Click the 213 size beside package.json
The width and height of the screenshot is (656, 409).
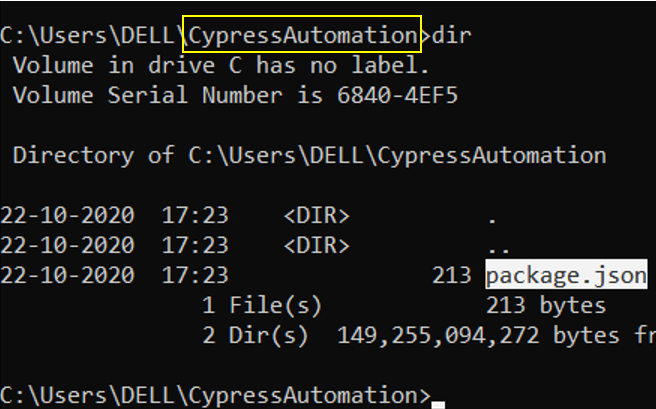click(x=452, y=275)
